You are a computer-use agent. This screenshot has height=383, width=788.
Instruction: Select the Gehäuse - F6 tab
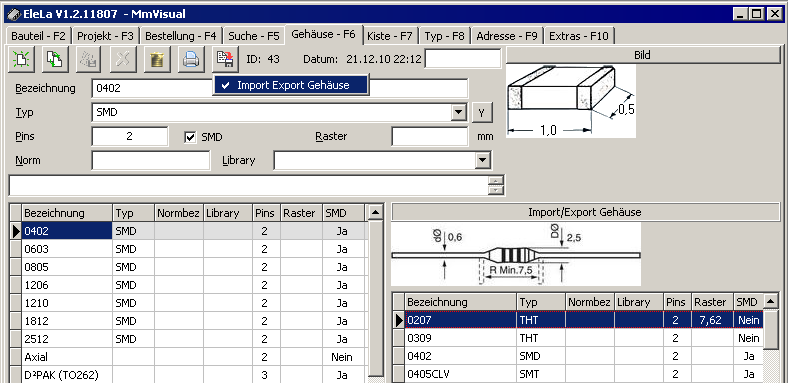[x=323, y=34]
